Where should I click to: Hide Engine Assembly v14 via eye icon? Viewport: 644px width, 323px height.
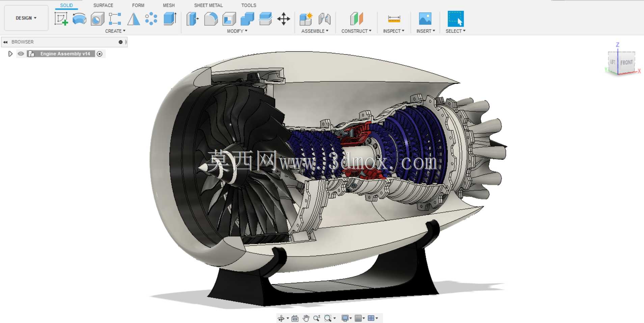coord(21,54)
